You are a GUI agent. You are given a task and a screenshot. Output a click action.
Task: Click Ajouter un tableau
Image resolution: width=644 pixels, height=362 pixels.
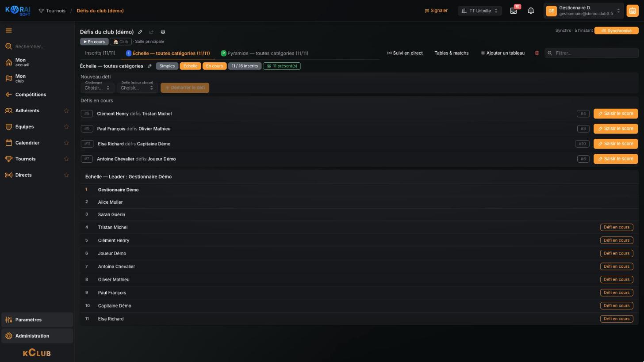click(x=502, y=53)
